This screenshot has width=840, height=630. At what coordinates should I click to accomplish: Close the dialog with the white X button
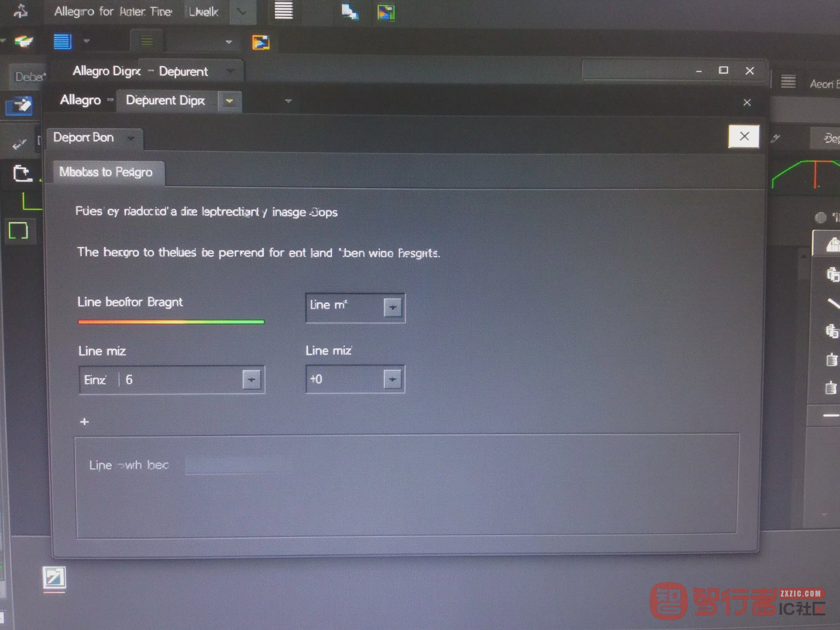tap(744, 136)
